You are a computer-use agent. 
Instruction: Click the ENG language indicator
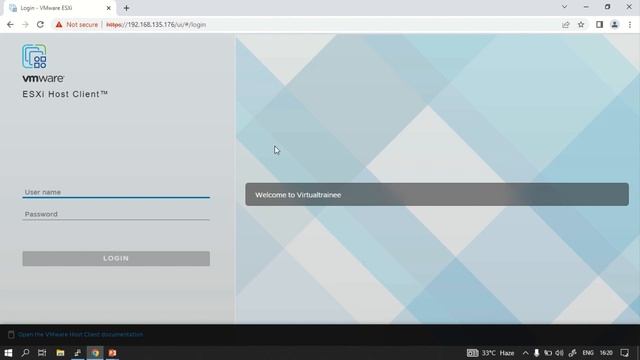click(x=588, y=353)
